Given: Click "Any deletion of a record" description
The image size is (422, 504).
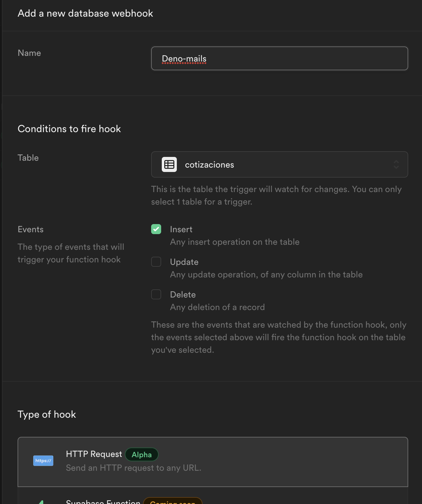Looking at the screenshot, I should click(x=217, y=307).
